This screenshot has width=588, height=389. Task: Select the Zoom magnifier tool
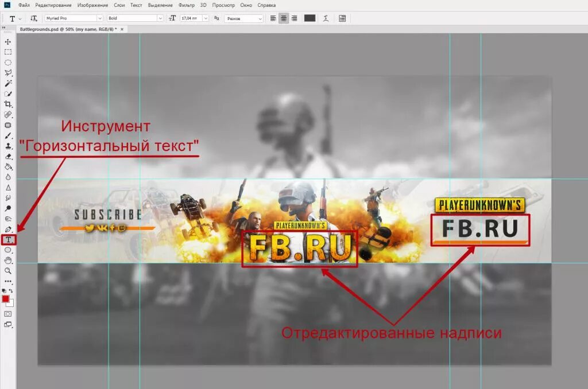8,271
